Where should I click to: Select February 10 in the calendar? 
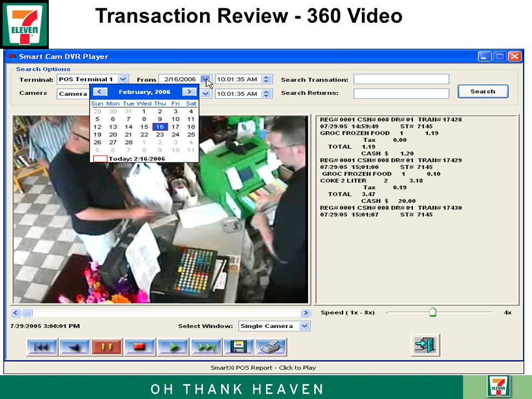(x=176, y=119)
